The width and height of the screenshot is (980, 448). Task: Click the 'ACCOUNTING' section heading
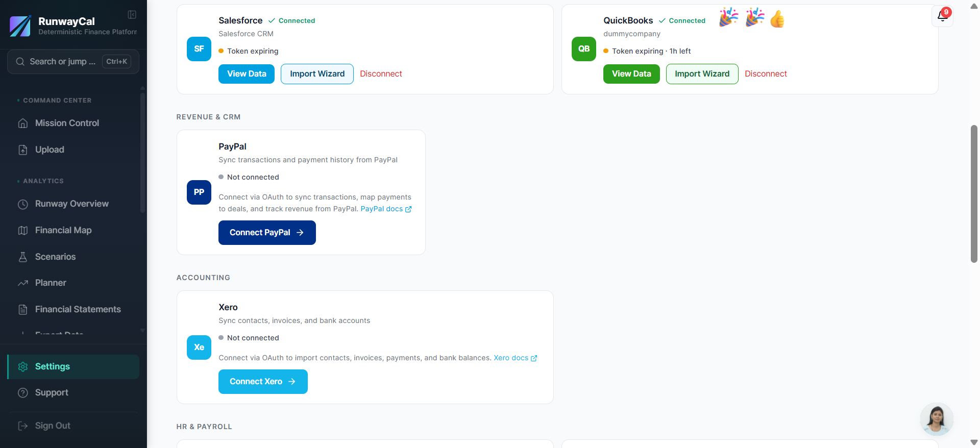[203, 278]
